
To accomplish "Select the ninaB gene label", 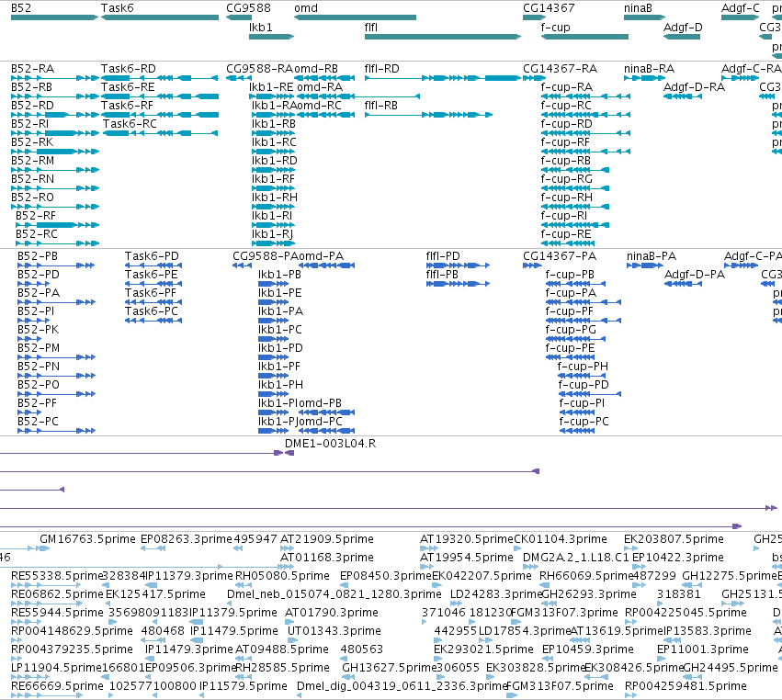I will coord(638,8).
